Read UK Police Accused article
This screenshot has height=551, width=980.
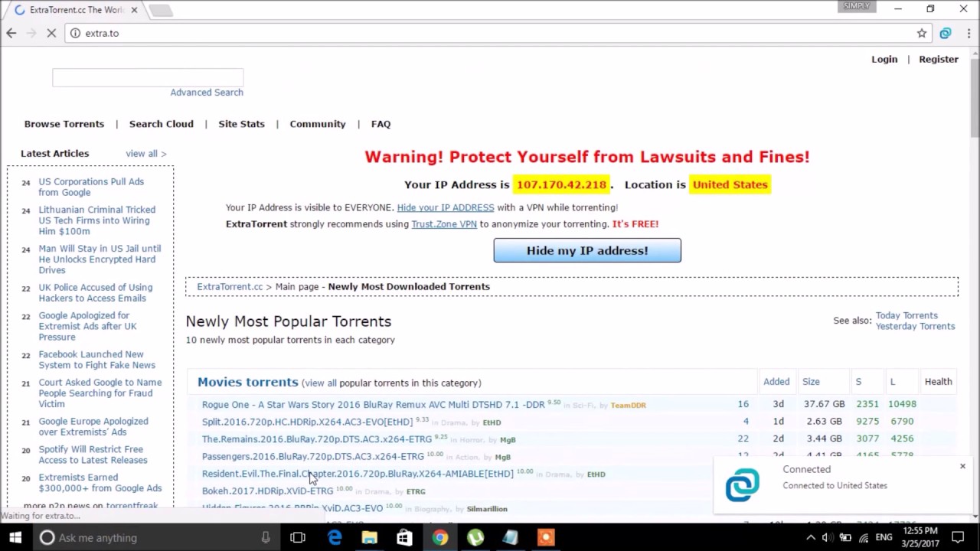pos(96,293)
